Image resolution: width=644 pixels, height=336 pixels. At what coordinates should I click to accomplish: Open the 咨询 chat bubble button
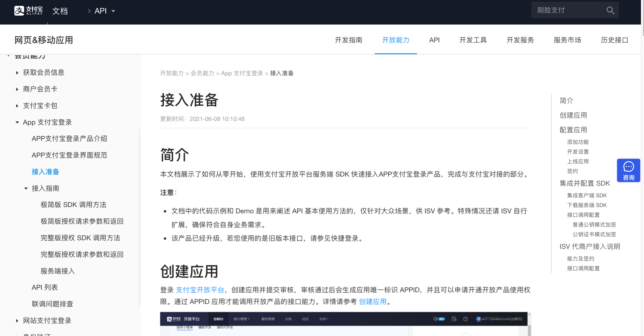[628, 171]
